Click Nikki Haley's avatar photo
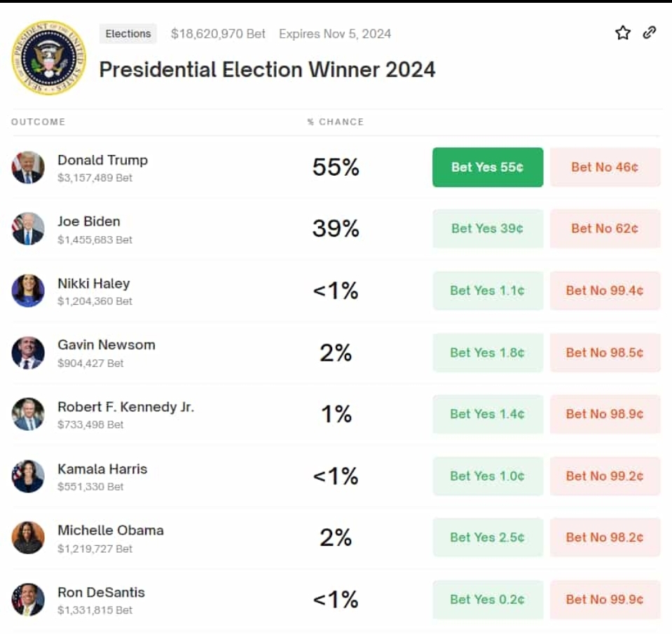The image size is (672, 634). pos(28,291)
